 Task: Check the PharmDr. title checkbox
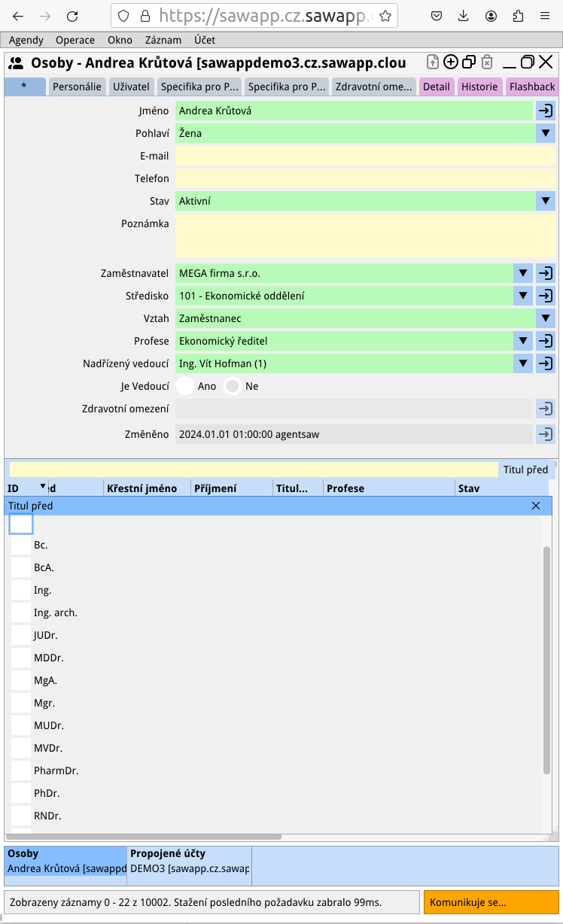click(x=21, y=771)
